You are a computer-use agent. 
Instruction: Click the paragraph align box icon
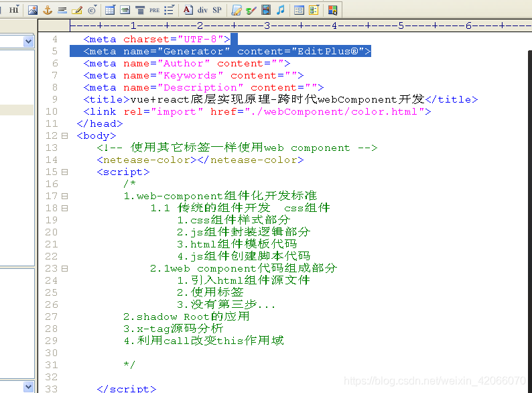coord(125,10)
